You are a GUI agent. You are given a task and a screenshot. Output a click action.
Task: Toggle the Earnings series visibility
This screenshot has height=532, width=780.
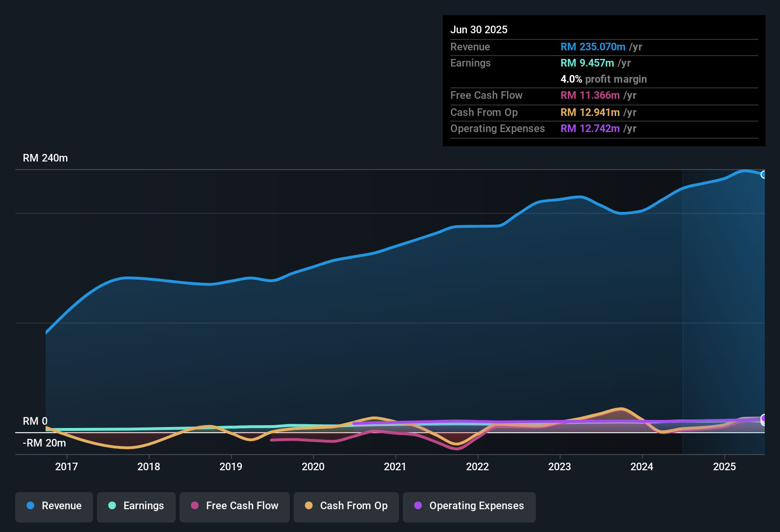tap(136, 506)
